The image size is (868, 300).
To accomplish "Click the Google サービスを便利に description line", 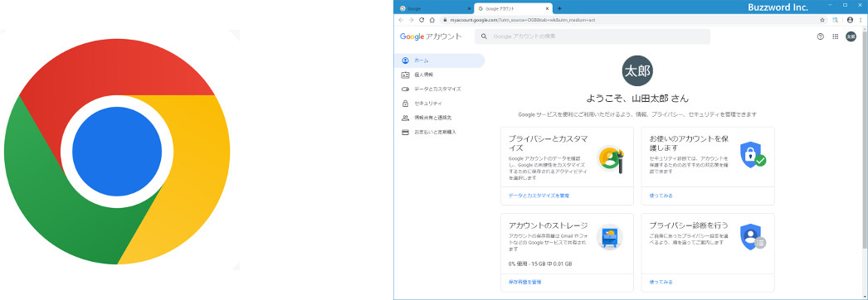I will 637,114.
